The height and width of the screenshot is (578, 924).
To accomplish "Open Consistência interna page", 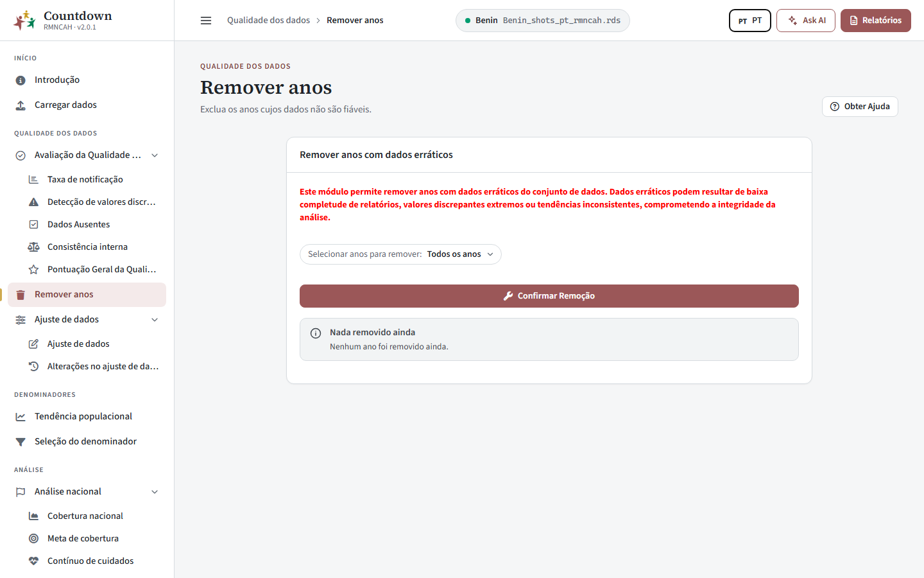I will (x=93, y=247).
